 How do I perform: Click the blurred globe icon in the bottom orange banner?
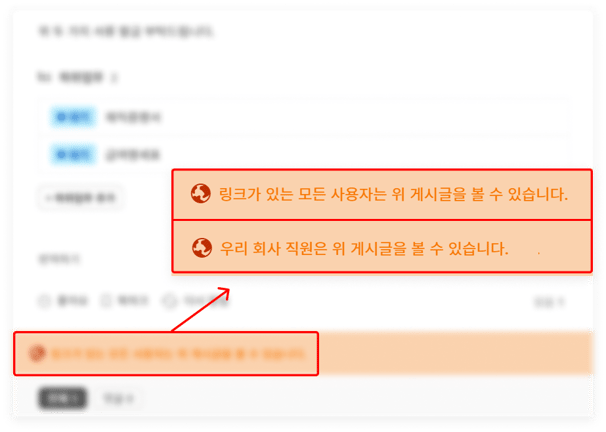37,354
